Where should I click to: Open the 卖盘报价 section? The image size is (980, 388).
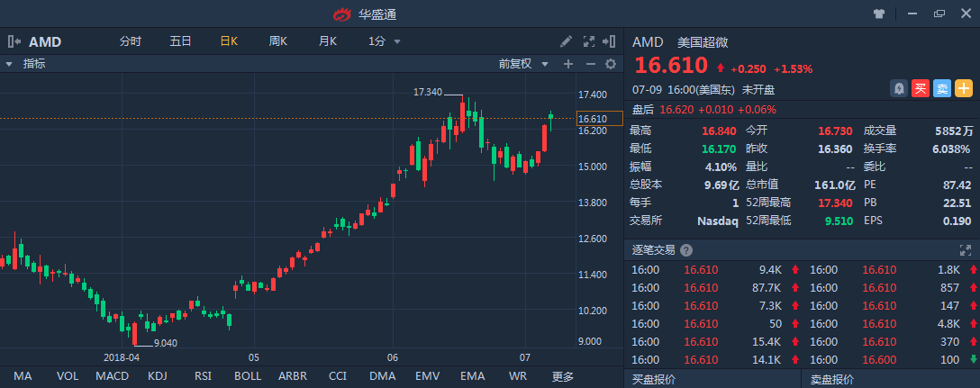point(832,379)
